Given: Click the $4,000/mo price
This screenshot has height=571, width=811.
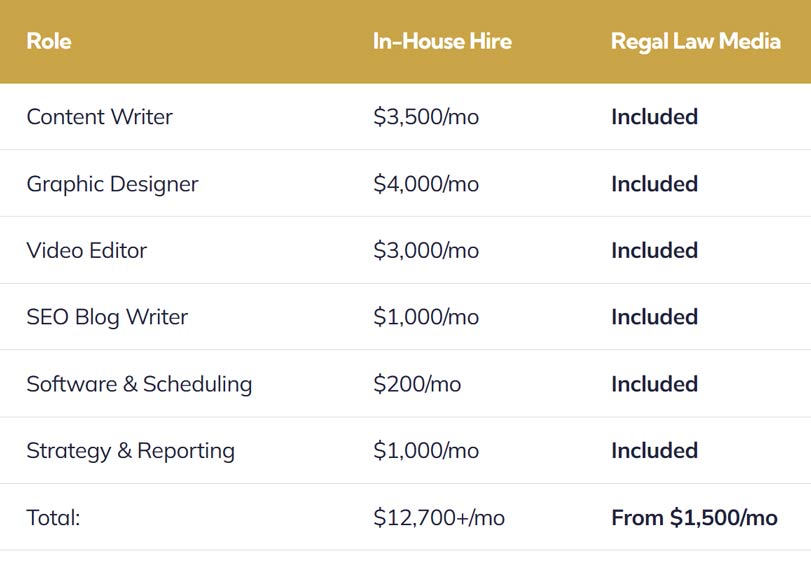Looking at the screenshot, I should [x=426, y=184].
